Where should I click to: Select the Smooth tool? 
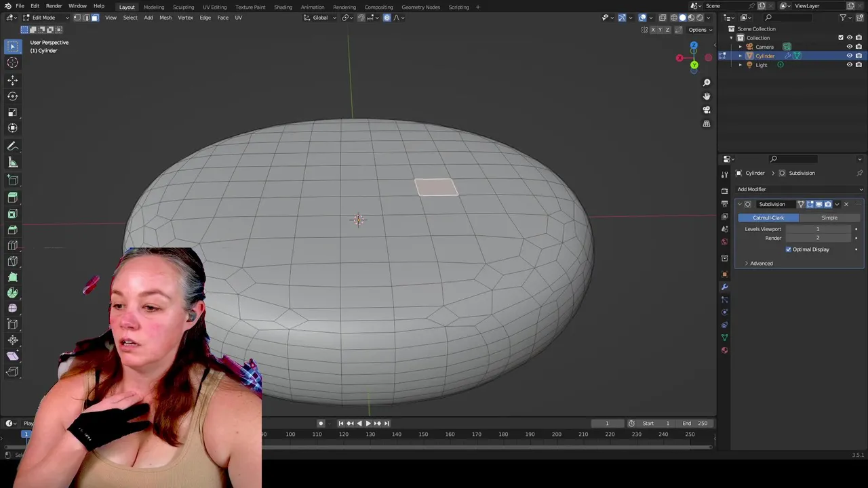tap(12, 308)
